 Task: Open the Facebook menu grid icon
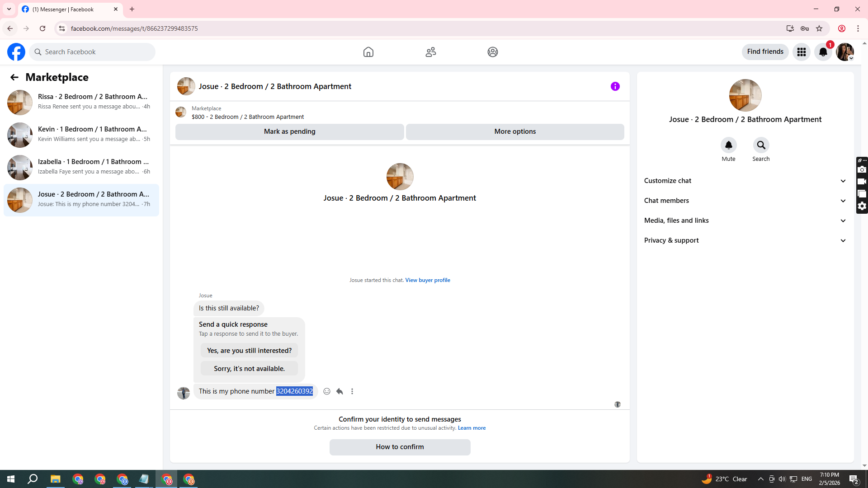tap(801, 52)
